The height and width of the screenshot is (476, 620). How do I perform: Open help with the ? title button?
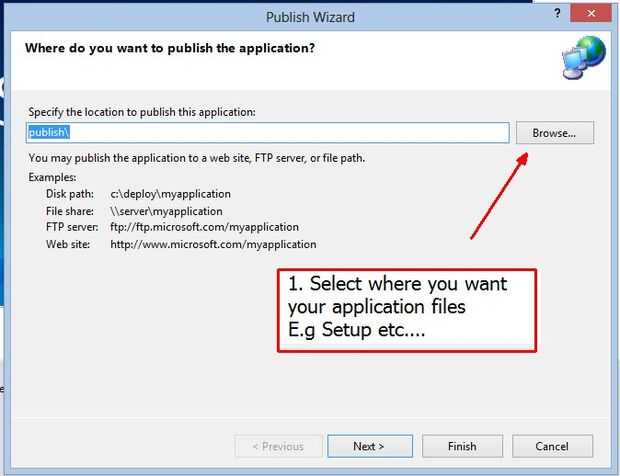(x=558, y=16)
